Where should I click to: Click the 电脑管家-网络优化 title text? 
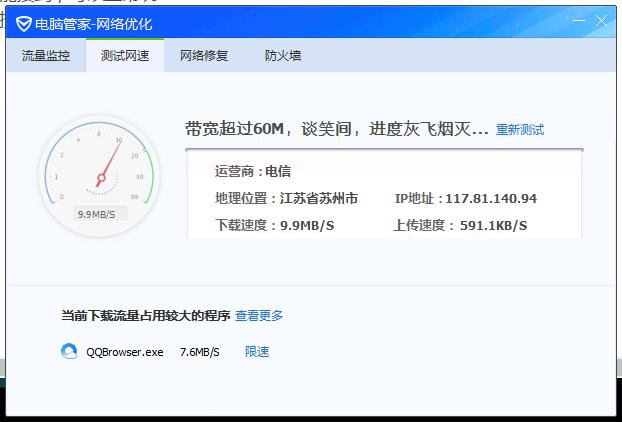94,24
